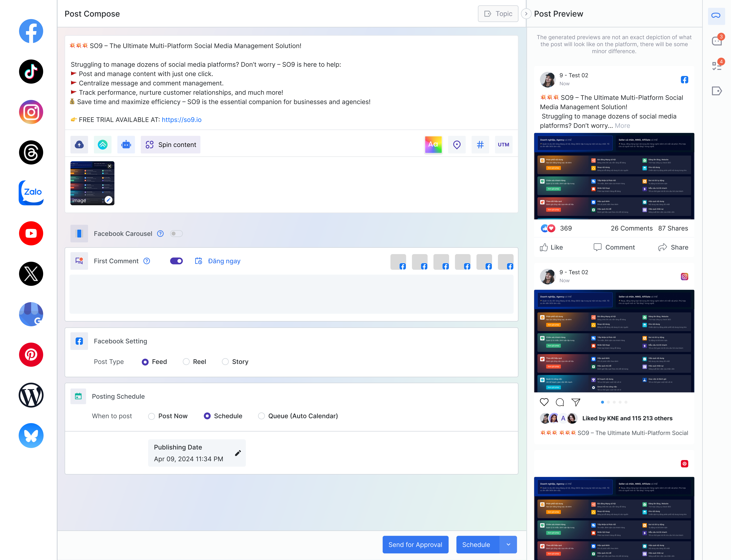Click inside the First Comment text box
This screenshot has height=560, width=731.
291,294
